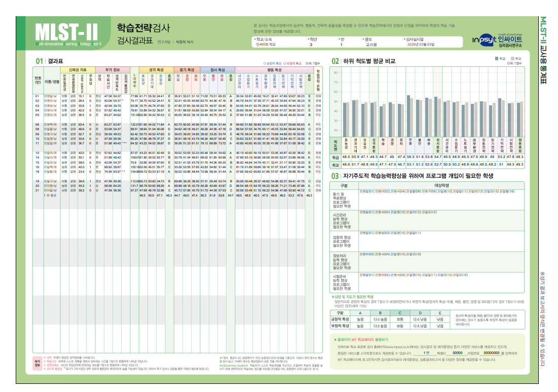Image resolution: width=558 pixels, height=392 pixels.
Task: Click the 긍정적 특성 row label in grade table
Action: pyautogui.click(x=340, y=320)
